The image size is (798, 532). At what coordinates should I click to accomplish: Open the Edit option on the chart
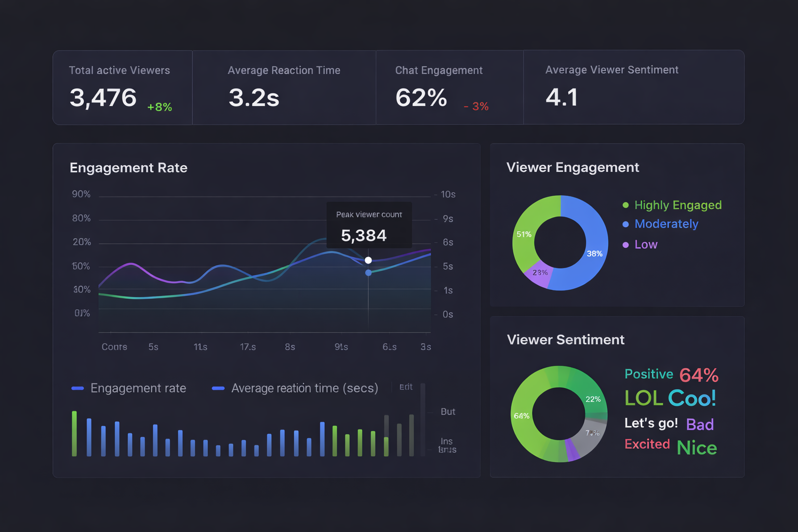click(406, 387)
